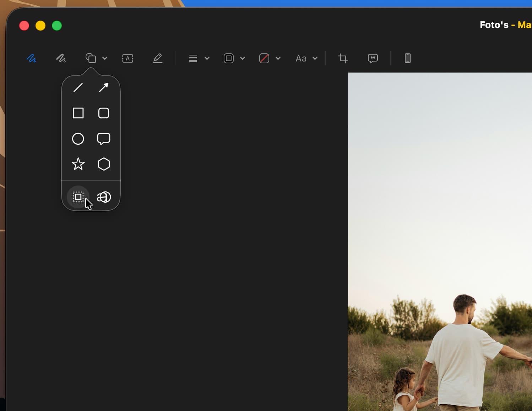Activate the Crop tool
This screenshot has height=411, width=532.
[x=343, y=58]
